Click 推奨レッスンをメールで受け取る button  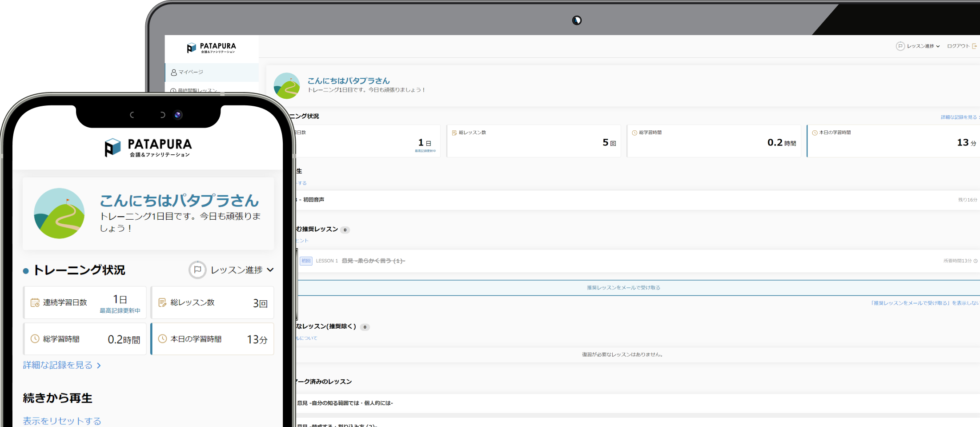pyautogui.click(x=638, y=288)
